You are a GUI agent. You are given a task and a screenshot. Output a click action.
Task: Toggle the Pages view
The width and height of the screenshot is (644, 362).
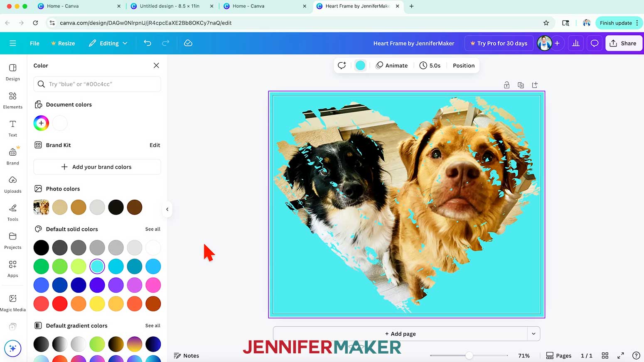point(558,356)
